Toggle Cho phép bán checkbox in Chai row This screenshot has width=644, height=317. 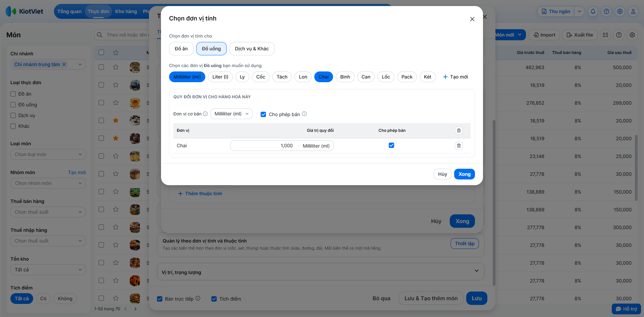pyautogui.click(x=391, y=145)
